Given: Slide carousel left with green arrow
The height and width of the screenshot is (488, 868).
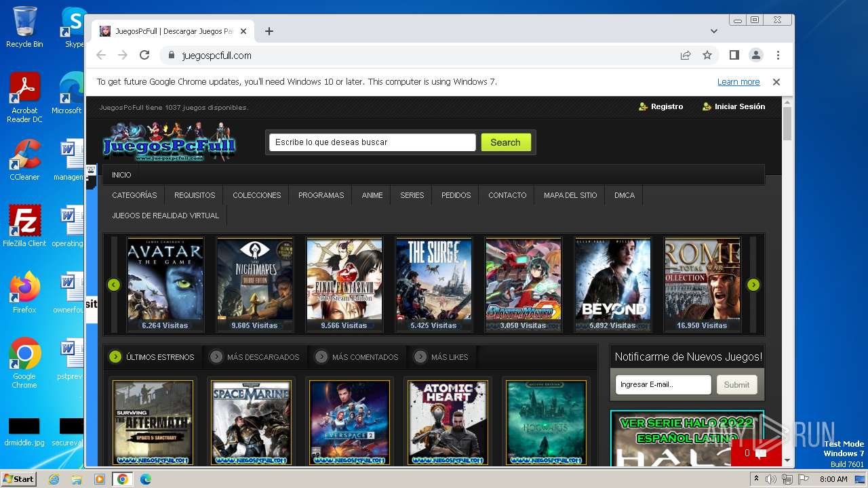Looking at the screenshot, I should pos(114,285).
